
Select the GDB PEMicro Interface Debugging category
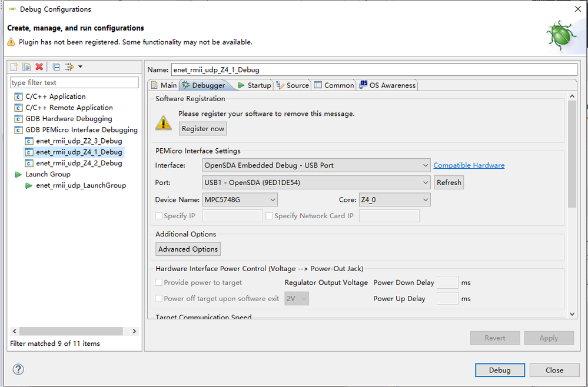(x=81, y=130)
